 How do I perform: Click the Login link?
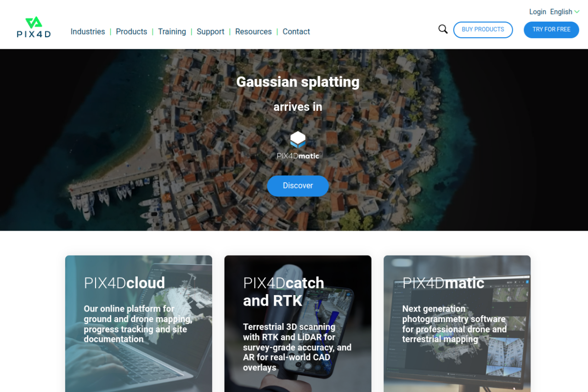coord(537,12)
